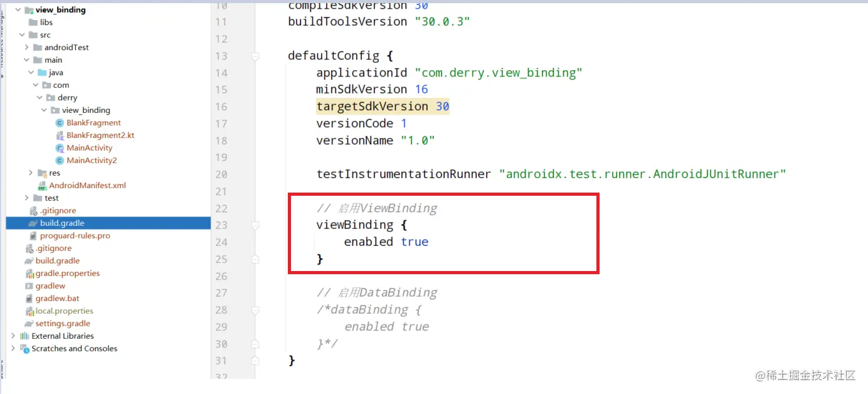Click the gradlew.bat file icon

click(29, 299)
